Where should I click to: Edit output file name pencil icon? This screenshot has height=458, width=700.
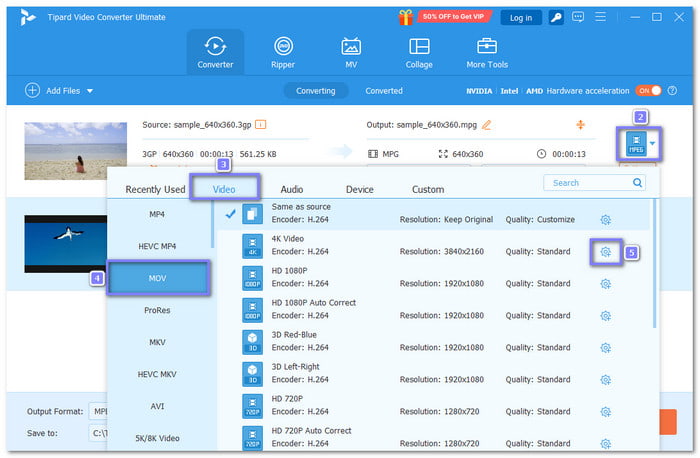pos(487,125)
